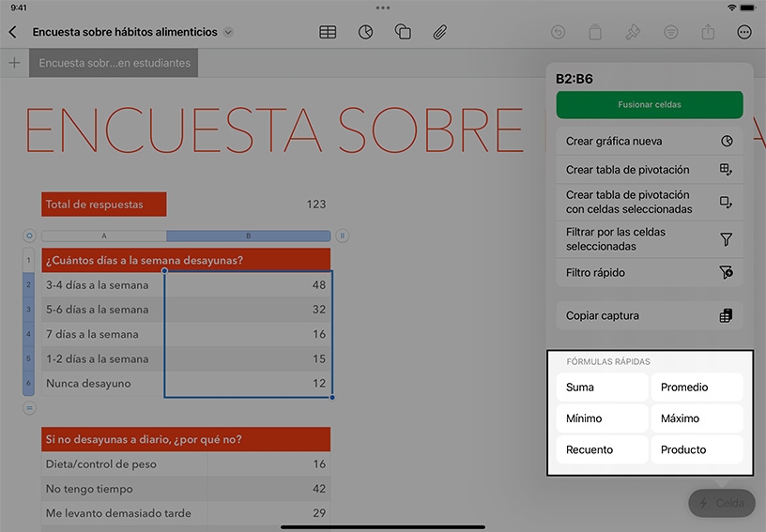Viewport: 766px width, 532px height.
Task: Select the cell with value 123
Action: pos(248,204)
